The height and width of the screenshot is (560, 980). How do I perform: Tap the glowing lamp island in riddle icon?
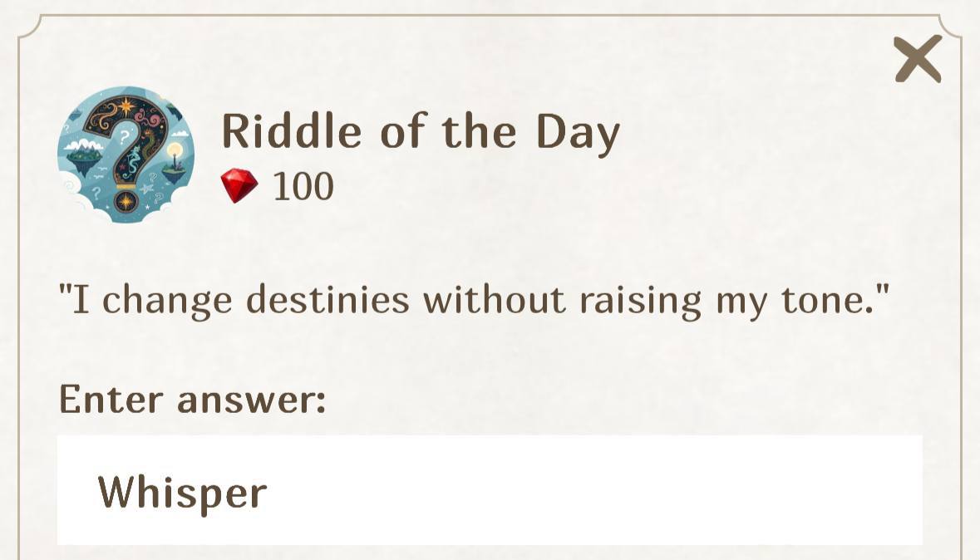pyautogui.click(x=173, y=164)
